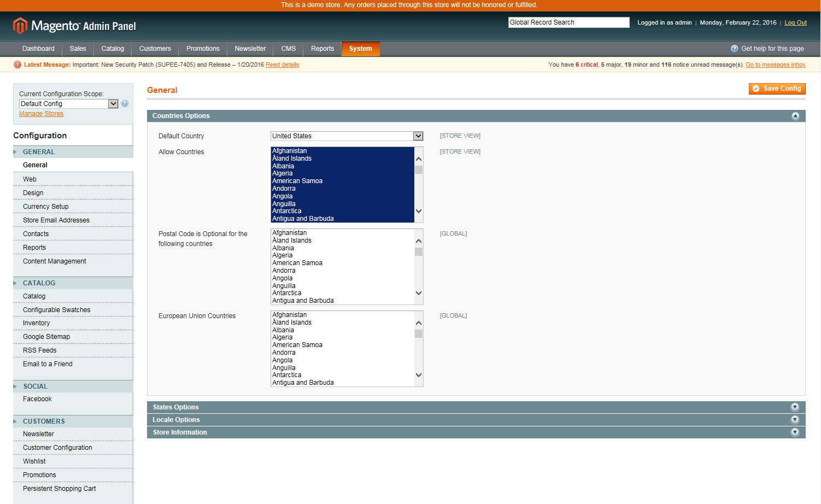Open Google Sitemap settings

[x=73, y=337]
